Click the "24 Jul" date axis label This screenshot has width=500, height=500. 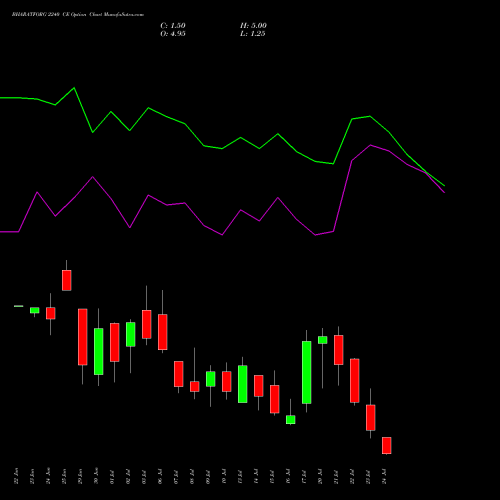coord(385,476)
